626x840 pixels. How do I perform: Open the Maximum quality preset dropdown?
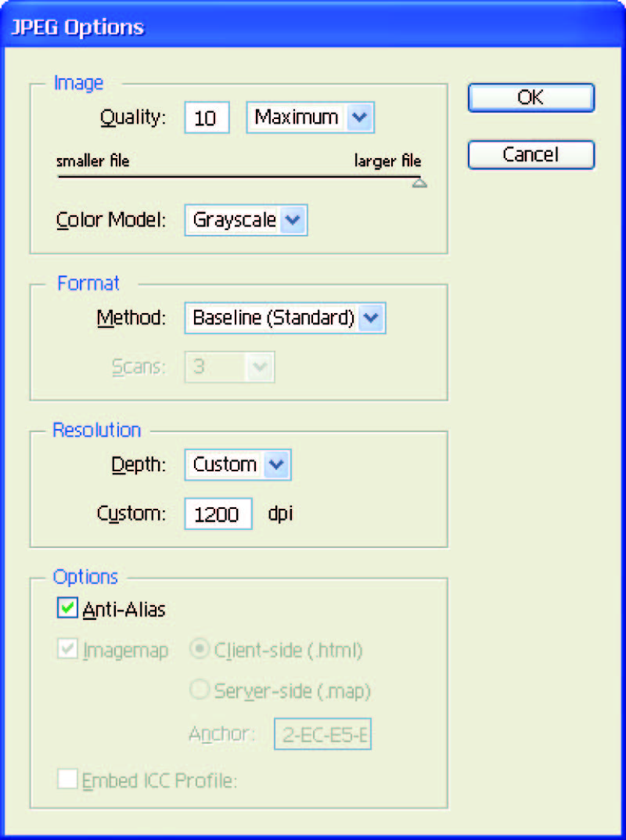310,118
